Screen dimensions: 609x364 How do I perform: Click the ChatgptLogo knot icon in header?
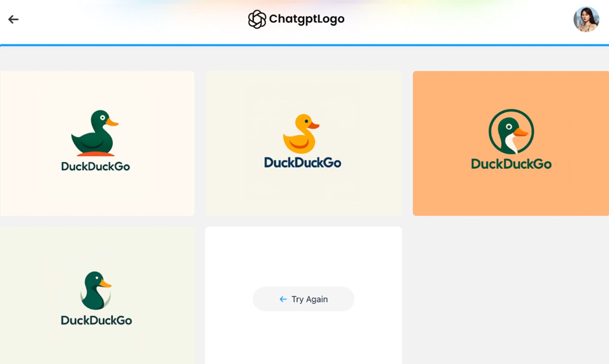[x=257, y=19]
